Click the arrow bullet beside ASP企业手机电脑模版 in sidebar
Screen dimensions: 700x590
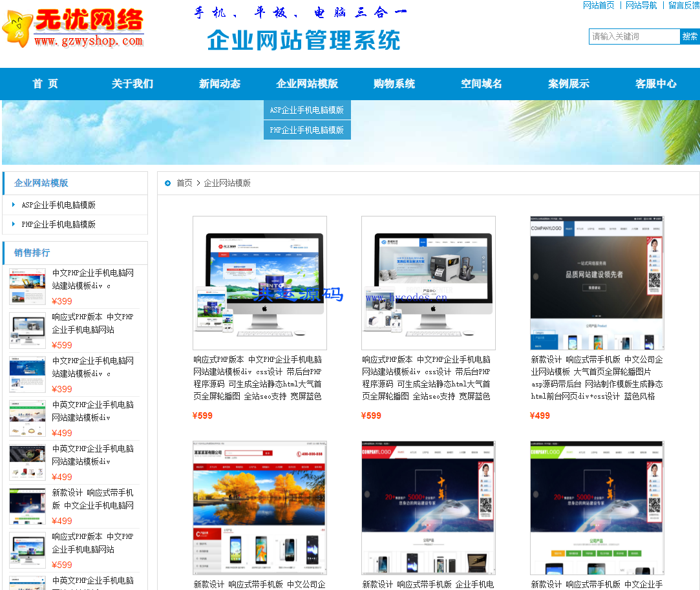click(14, 205)
